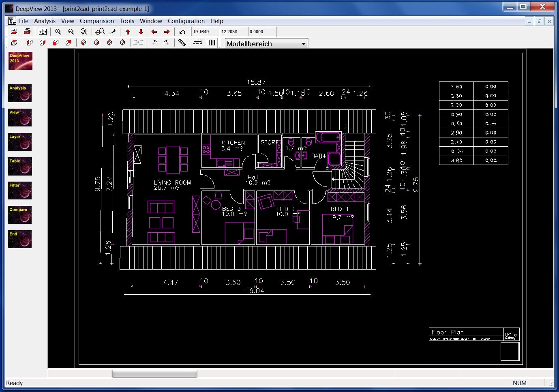The width and height of the screenshot is (559, 392).
Task: Click the NUM indicator in the status bar
Action: pos(520,383)
